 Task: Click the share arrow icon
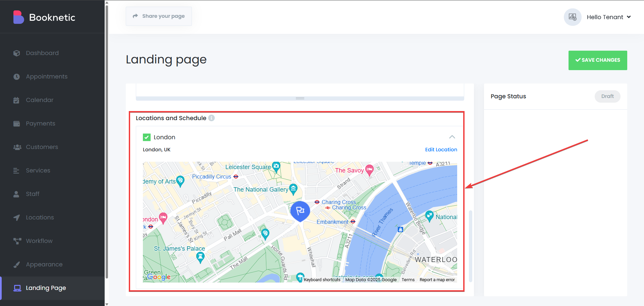click(x=135, y=16)
